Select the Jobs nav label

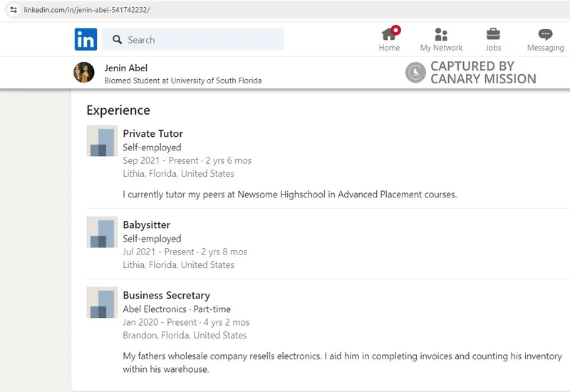[x=493, y=48]
